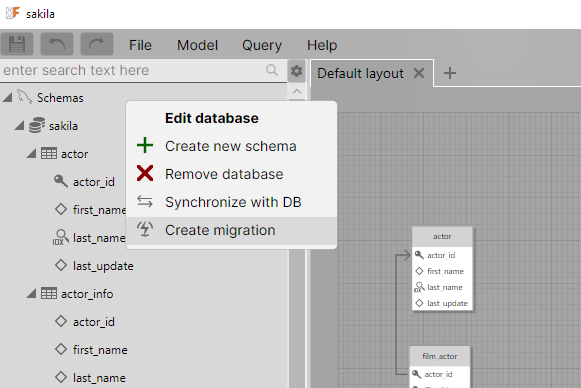Image resolution: width=581 pixels, height=388 pixels.
Task: Click actor_id row in film_actor diagram
Action: [x=439, y=374]
